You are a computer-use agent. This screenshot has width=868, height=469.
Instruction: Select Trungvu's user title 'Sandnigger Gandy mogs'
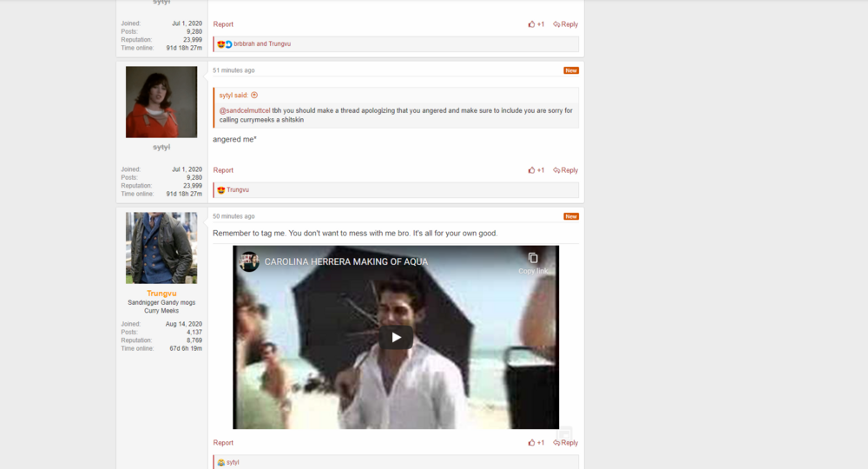click(x=161, y=303)
